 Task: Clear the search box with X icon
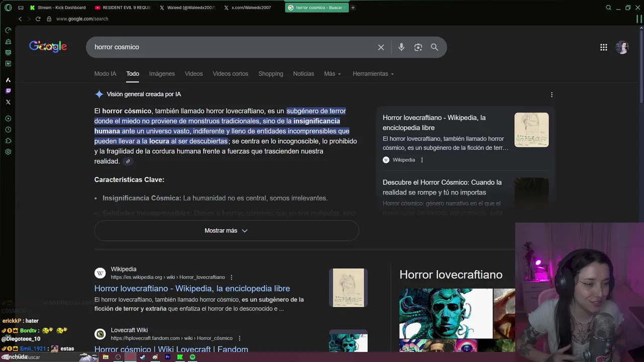click(x=381, y=47)
